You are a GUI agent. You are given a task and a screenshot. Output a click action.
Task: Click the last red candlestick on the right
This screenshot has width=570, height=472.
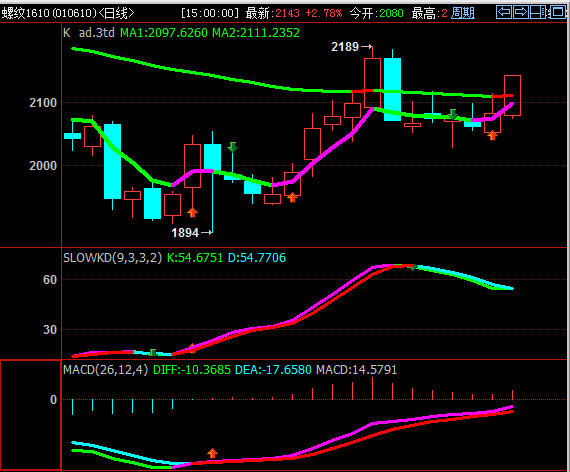tap(512, 96)
